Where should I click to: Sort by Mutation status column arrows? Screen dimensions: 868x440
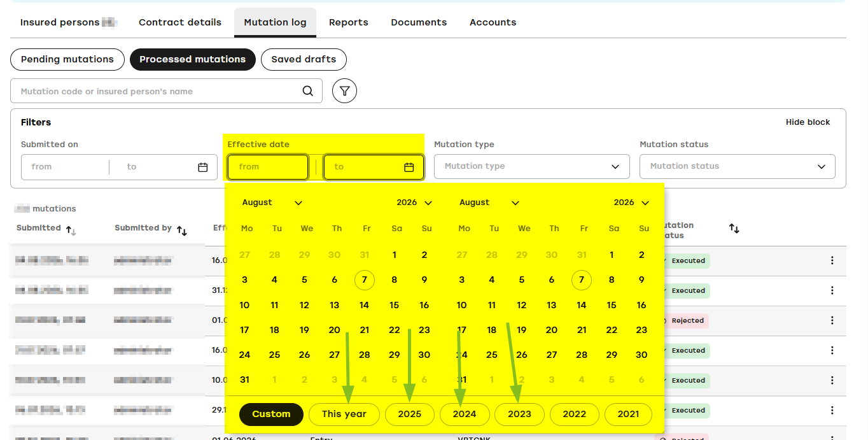pyautogui.click(x=734, y=228)
